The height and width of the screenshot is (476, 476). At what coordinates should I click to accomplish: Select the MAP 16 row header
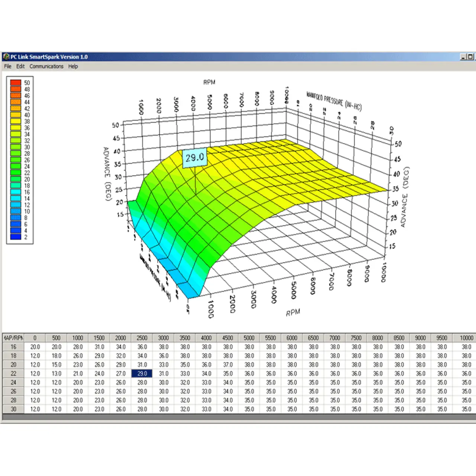click(x=13, y=347)
